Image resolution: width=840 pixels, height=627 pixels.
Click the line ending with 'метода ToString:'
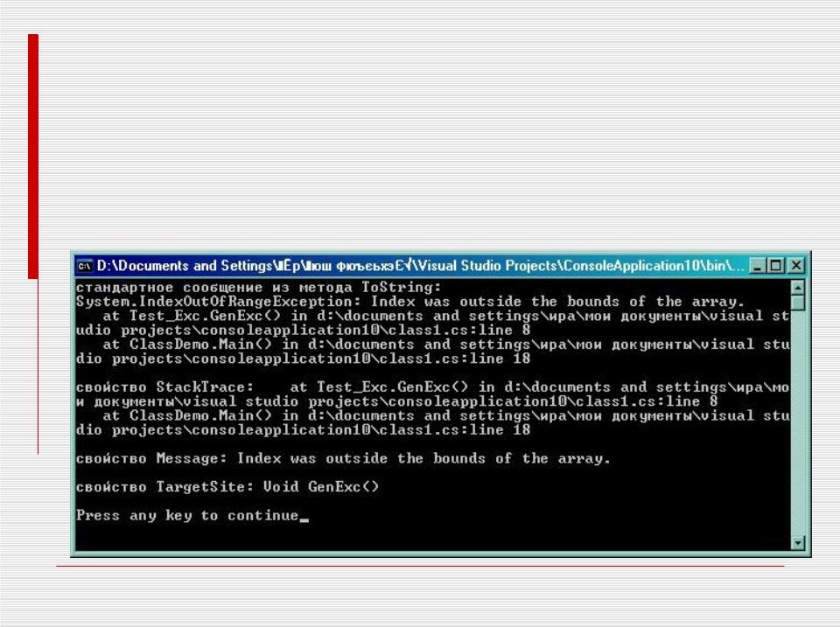(259, 288)
